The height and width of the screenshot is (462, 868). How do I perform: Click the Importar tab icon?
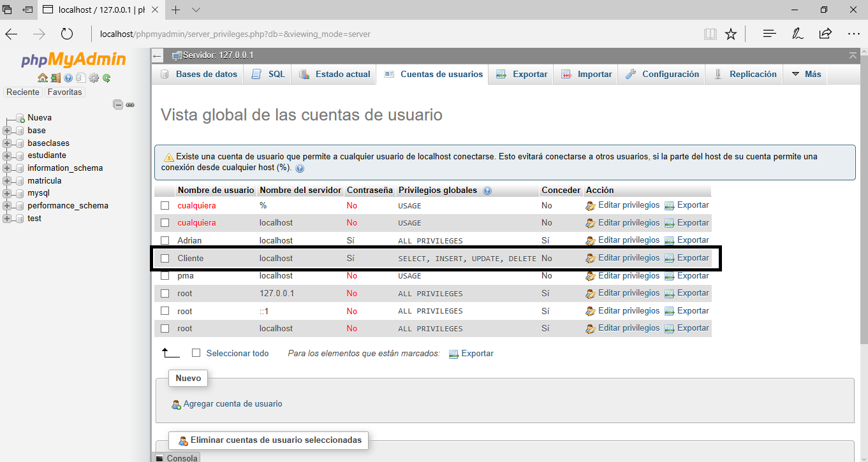[x=566, y=74]
